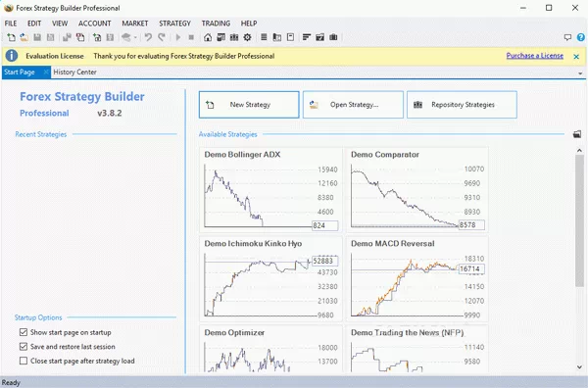Click the uneven horizontal bars toolbar icon
This screenshot has height=388, width=588.
point(307,37)
